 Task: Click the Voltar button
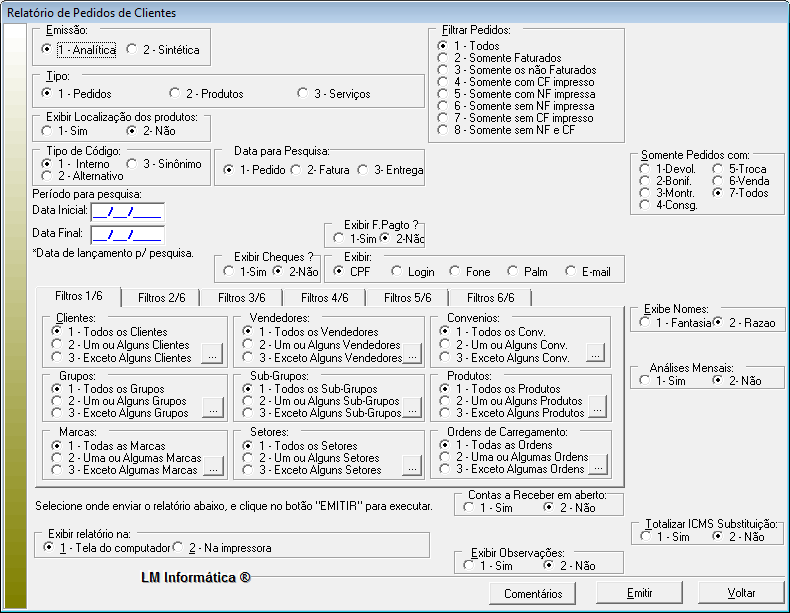(x=741, y=593)
